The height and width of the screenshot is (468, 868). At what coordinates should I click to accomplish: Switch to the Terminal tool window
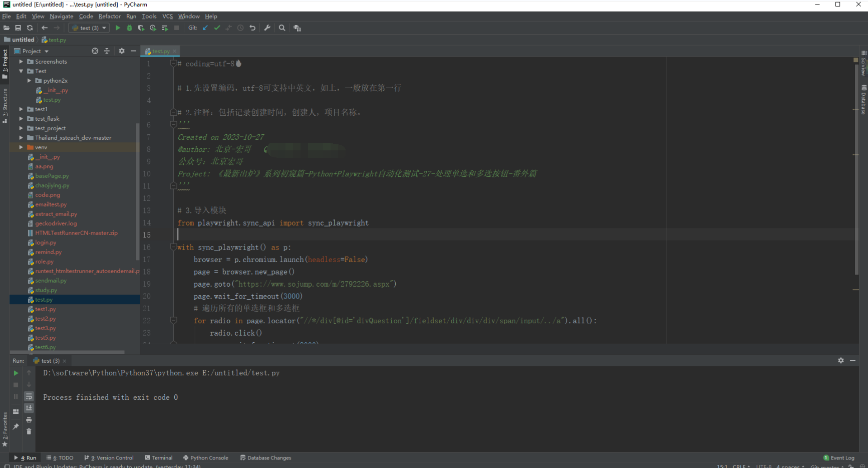pos(161,457)
